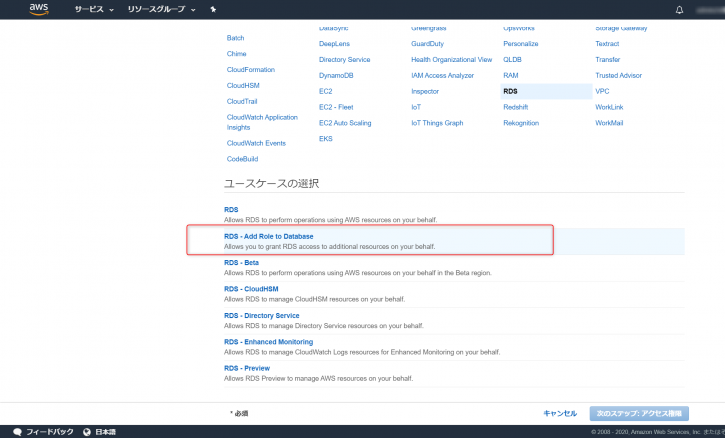The width and height of the screenshot is (725, 438).
Task: Click the 次のステップ: アクセス権限 button
Action: pos(639,413)
